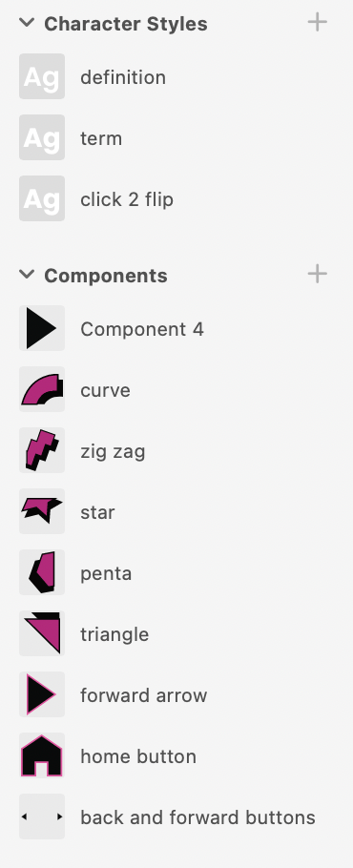Choose the curve component thumbnail
Image resolution: width=353 pixels, height=868 pixels.
(x=42, y=389)
